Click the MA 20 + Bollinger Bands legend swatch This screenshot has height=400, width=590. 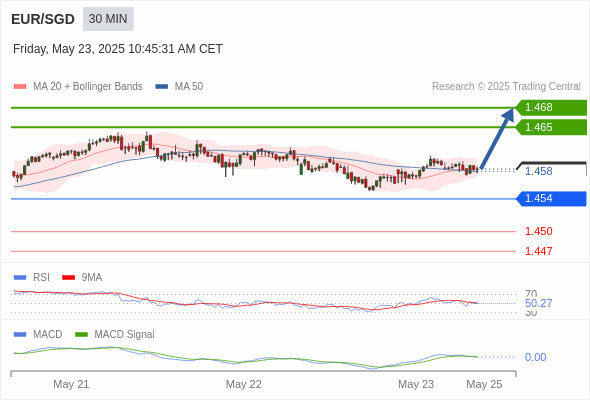pos(20,87)
